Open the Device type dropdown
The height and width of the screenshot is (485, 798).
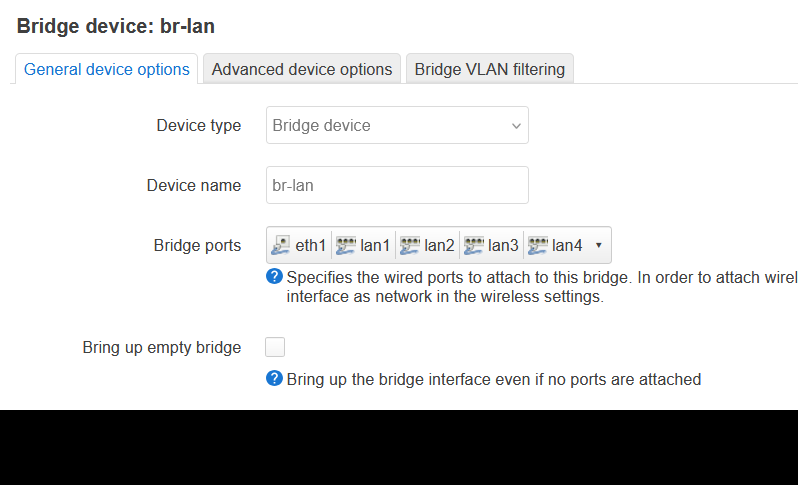pyautogui.click(x=396, y=126)
